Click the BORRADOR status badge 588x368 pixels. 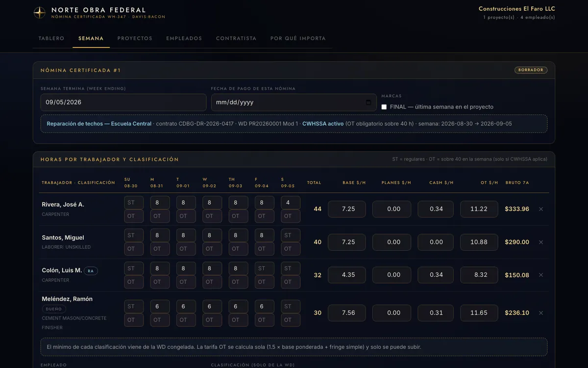pos(531,70)
